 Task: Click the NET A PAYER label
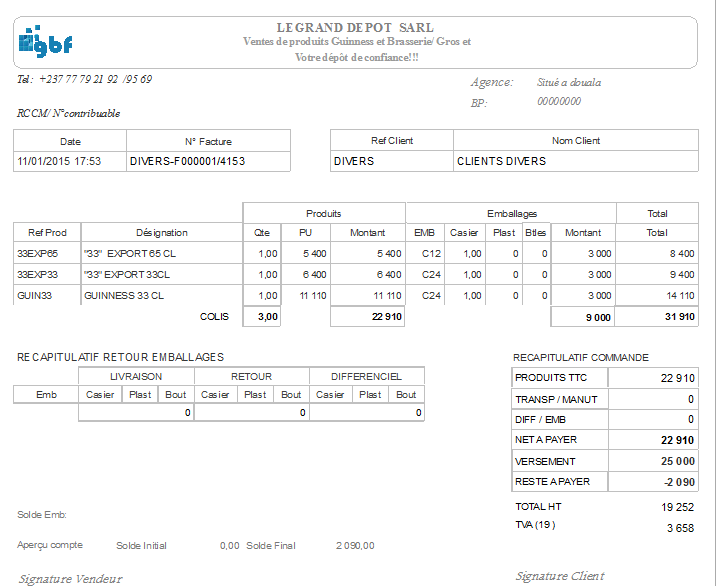(545, 440)
